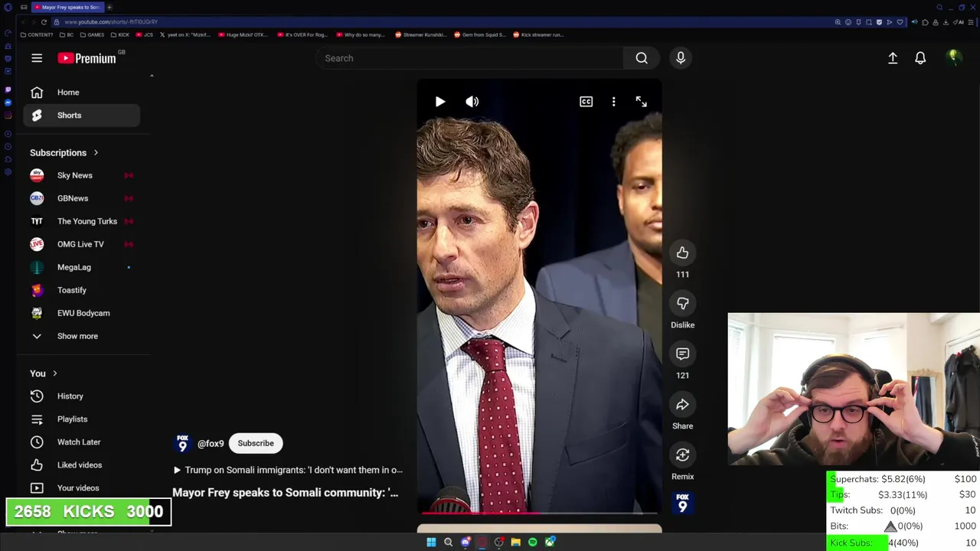Click the Fox 9 channel avatar
This screenshot has width=980, height=551.
182,443
